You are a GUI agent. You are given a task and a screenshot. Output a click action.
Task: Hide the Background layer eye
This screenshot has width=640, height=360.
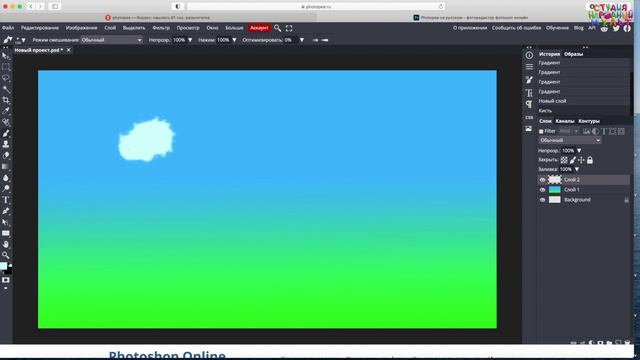pyautogui.click(x=542, y=200)
